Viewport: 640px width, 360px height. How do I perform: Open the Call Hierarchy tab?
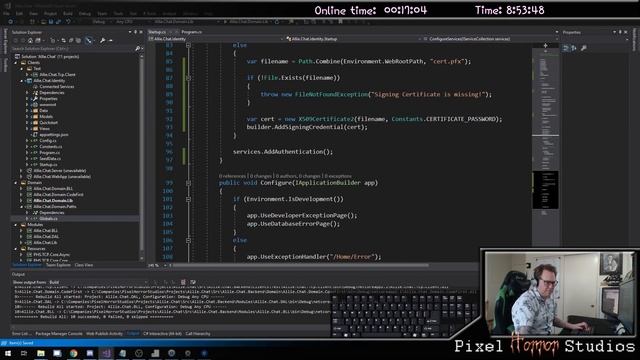pos(198,334)
